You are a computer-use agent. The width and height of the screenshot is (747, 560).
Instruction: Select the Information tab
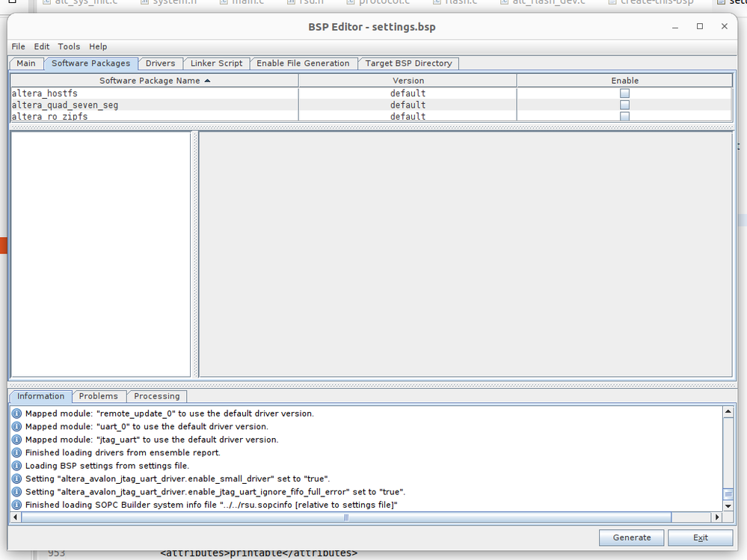point(40,396)
